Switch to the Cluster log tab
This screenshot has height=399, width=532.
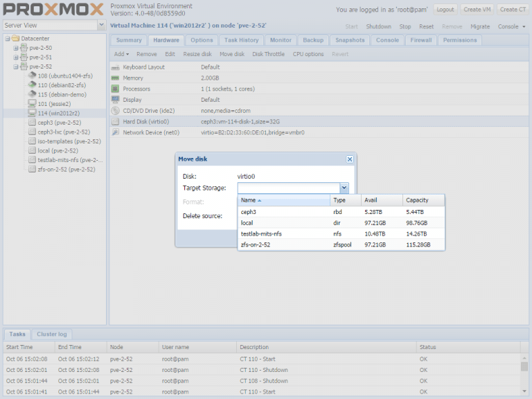52,334
